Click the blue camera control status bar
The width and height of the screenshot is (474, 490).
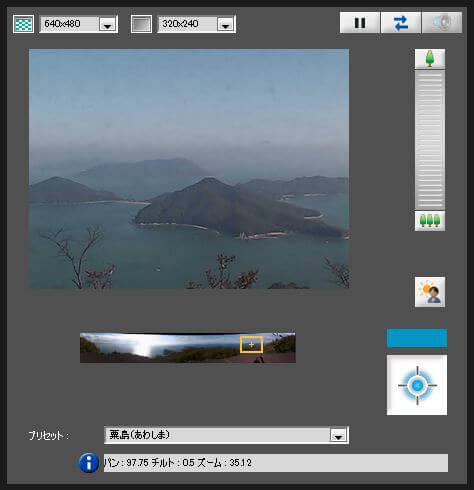tap(417, 338)
